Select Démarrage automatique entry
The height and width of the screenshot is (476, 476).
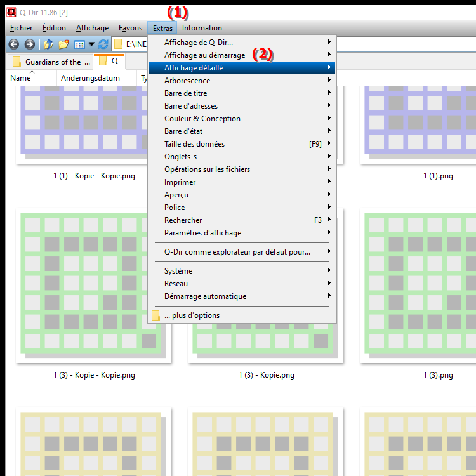tap(242, 296)
